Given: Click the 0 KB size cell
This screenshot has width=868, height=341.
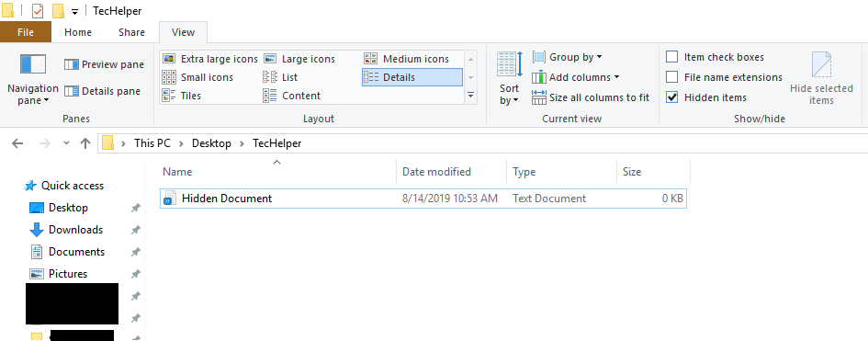Looking at the screenshot, I should [x=672, y=199].
